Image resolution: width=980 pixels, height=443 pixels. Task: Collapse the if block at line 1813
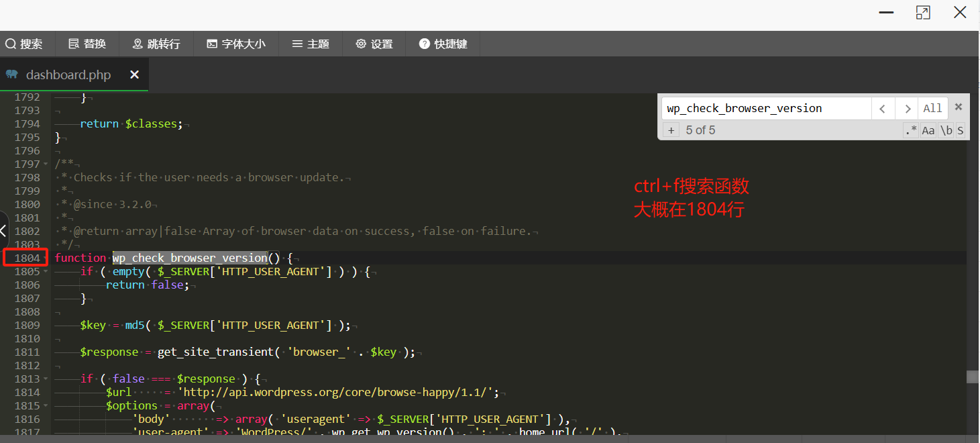click(x=46, y=379)
